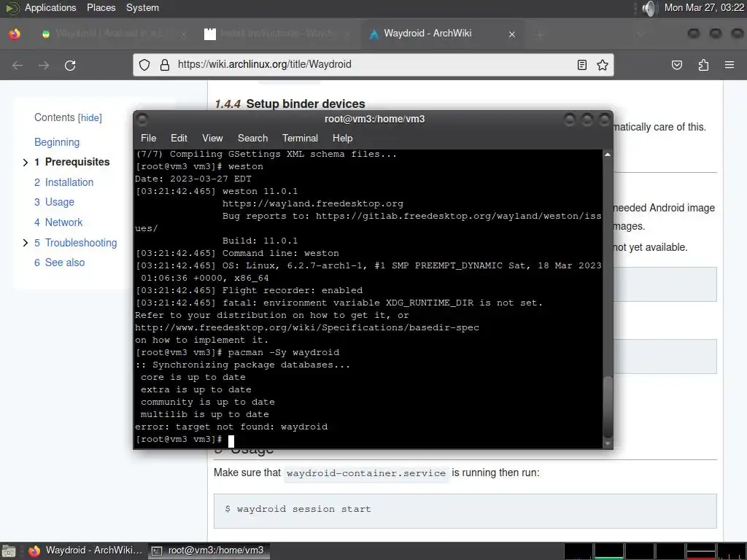The width and height of the screenshot is (747, 560).
Task: Click the Firefox taskbar button Waydroid - ArchWiki
Action: [x=85, y=551]
